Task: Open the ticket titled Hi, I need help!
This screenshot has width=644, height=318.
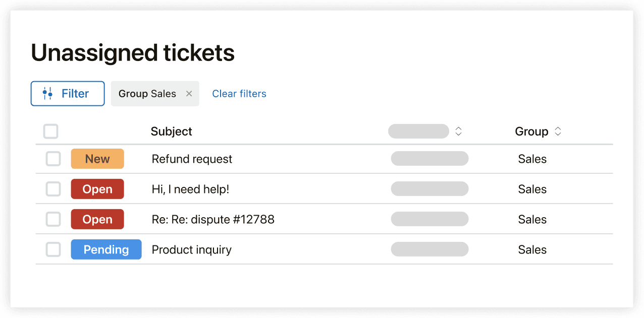Action: (x=190, y=189)
